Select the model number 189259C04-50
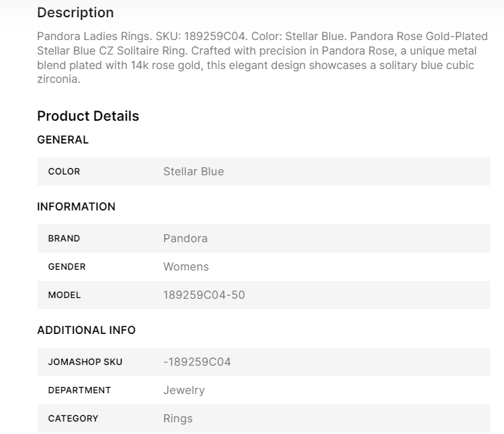Screen dimensions: 504x434 click(204, 295)
